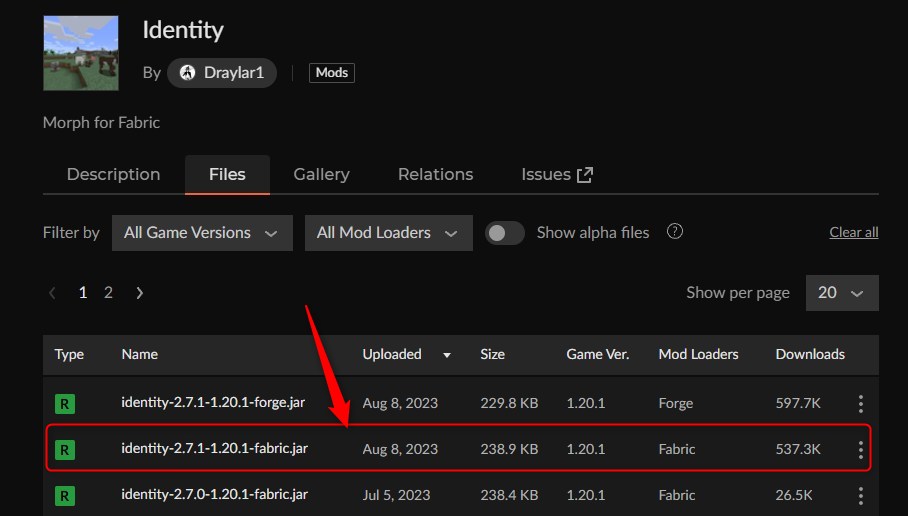Click the Mods category tag
The height and width of the screenshot is (516, 908).
coord(331,73)
